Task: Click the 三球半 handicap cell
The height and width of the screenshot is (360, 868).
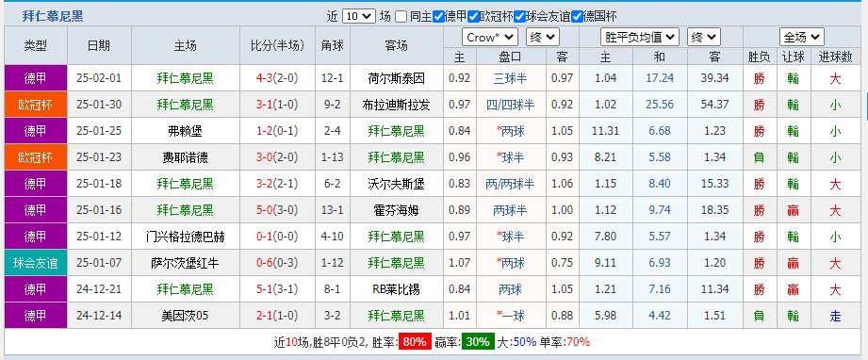Action: tap(510, 78)
